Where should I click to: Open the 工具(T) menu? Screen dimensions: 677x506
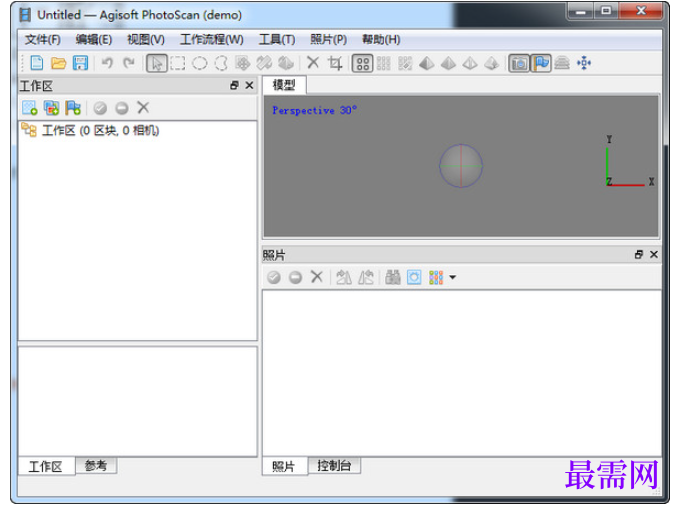tap(277, 40)
